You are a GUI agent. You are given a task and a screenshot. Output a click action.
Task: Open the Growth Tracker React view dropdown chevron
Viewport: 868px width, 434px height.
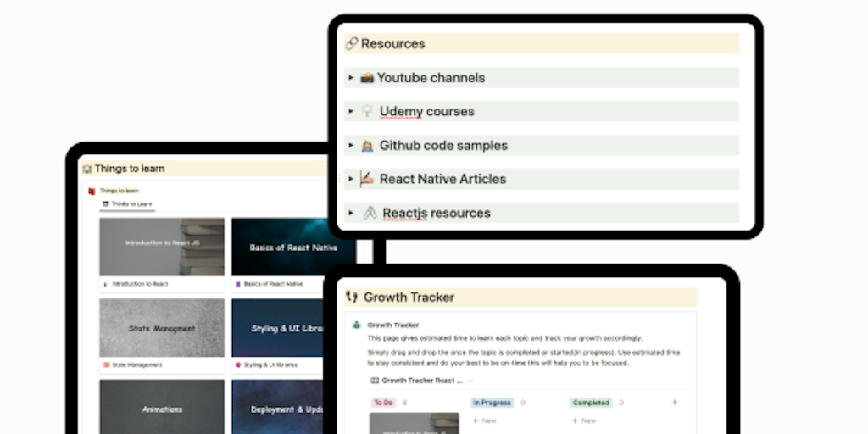[x=470, y=381]
